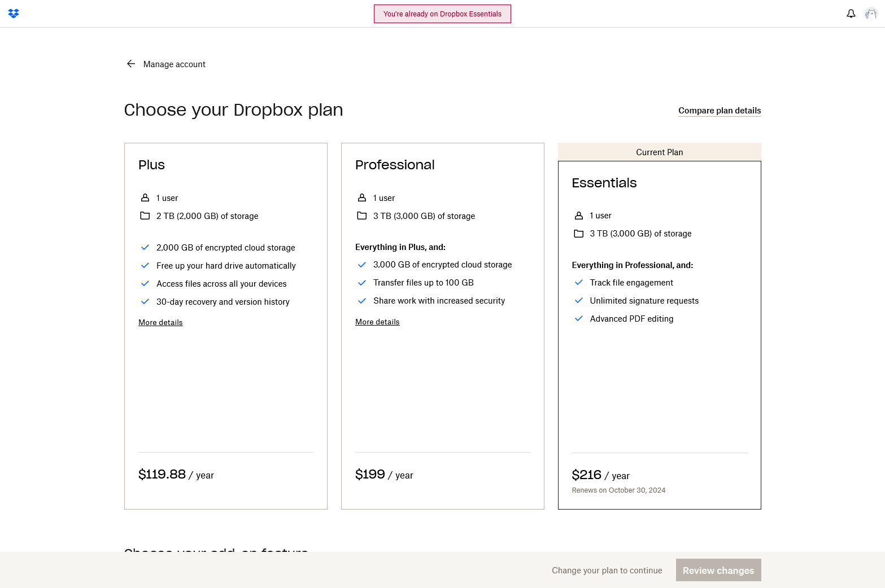Click the user icon in the Plus card
The image size is (885, 588).
145,198
